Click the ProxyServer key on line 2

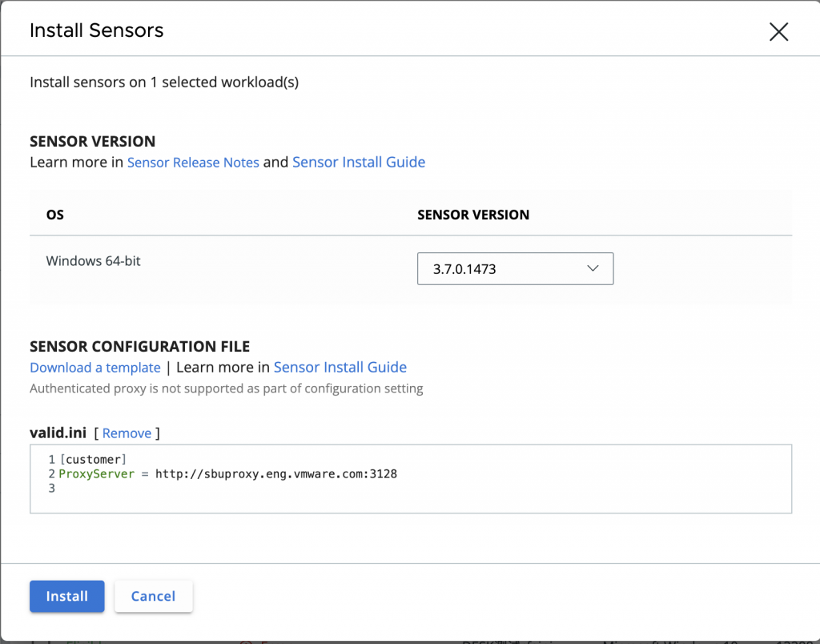(97, 474)
